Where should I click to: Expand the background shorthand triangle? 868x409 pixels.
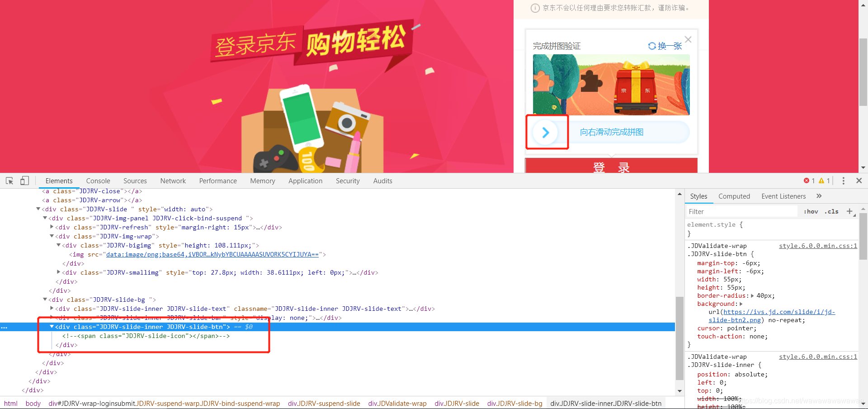(741, 304)
